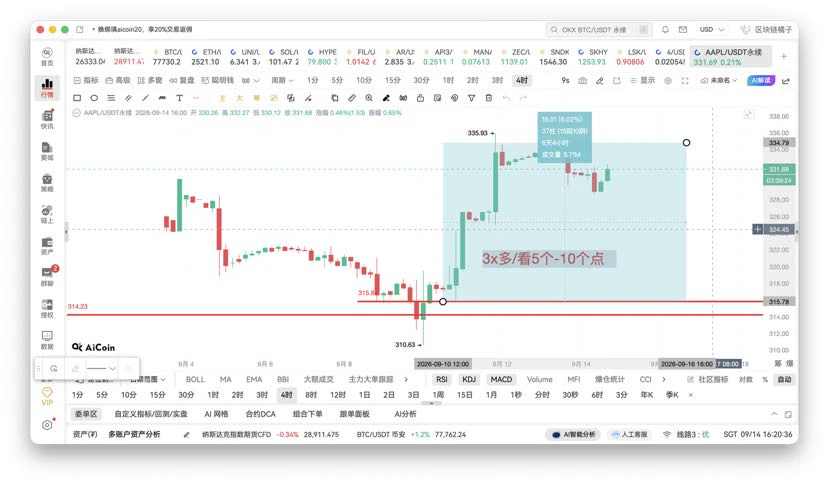Toggle 对数 logarithmic scale
The image size is (829, 484).
[745, 379]
